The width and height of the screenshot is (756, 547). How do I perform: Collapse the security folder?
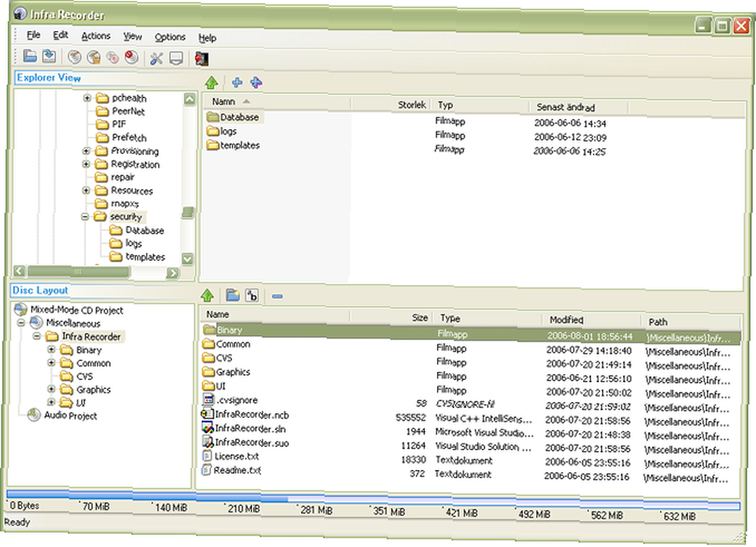(85, 217)
